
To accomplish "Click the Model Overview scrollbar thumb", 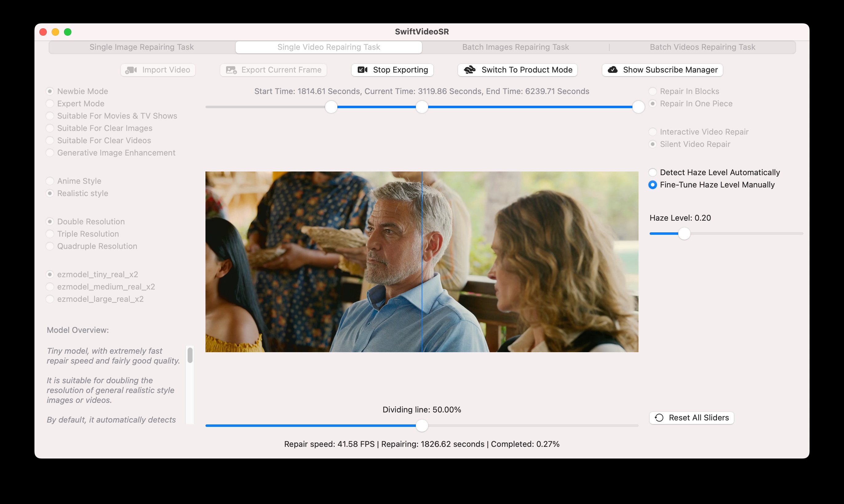I will pos(190,355).
